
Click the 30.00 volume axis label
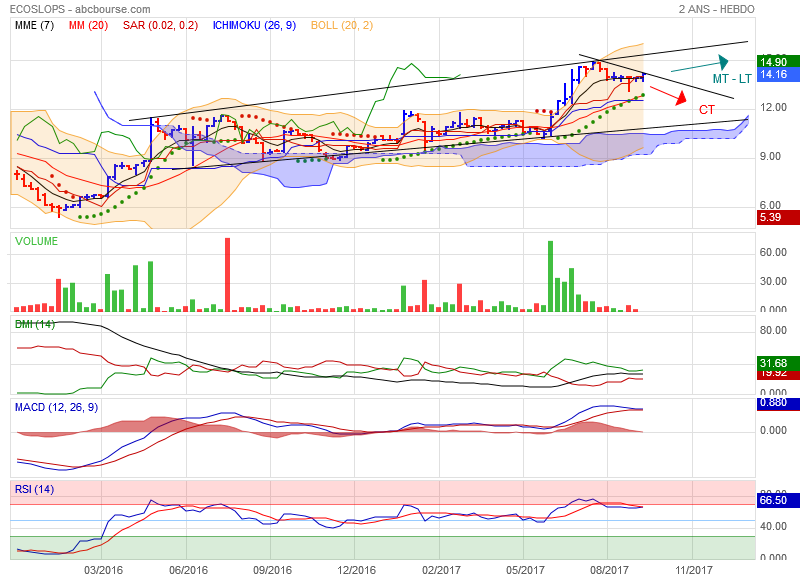coord(773,281)
